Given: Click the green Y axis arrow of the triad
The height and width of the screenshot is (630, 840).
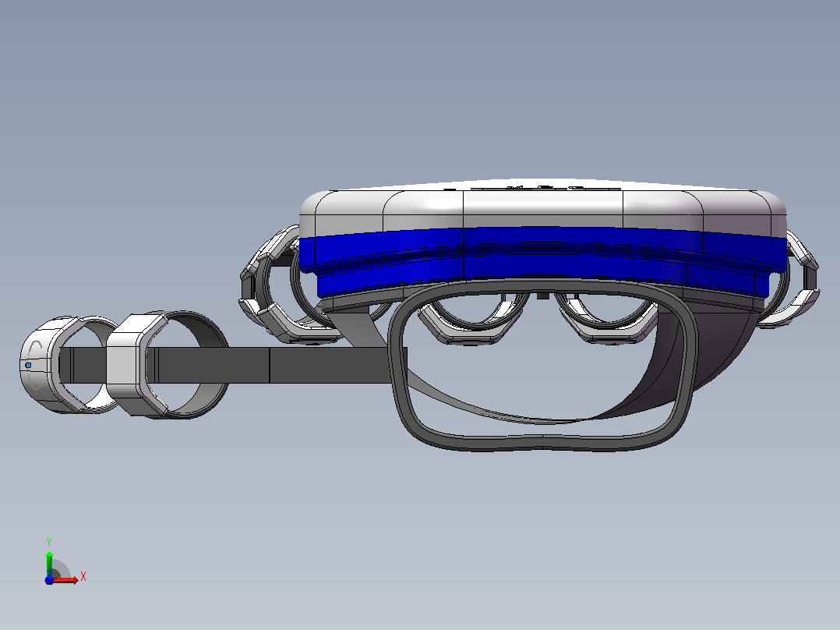Looking at the screenshot, I should [x=49, y=564].
